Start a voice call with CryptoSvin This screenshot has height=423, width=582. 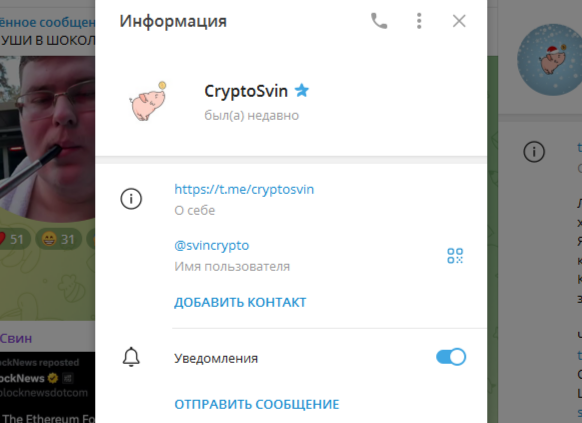pyautogui.click(x=379, y=21)
